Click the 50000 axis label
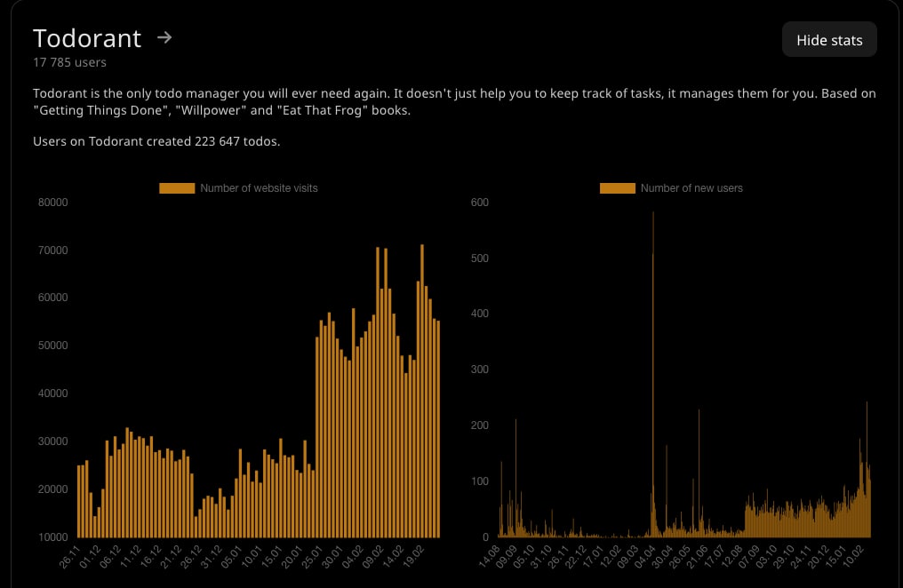This screenshot has height=588, width=903. click(53, 346)
